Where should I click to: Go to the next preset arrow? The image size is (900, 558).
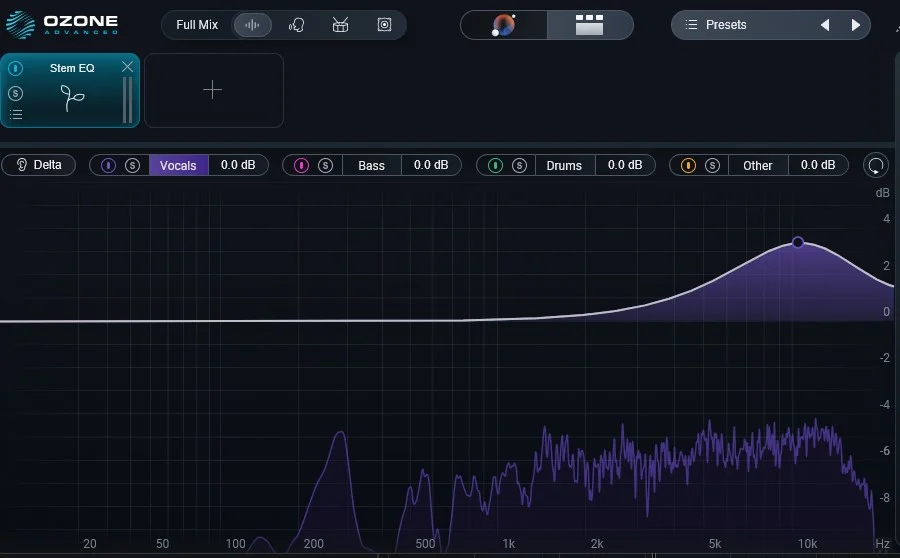[x=855, y=25]
